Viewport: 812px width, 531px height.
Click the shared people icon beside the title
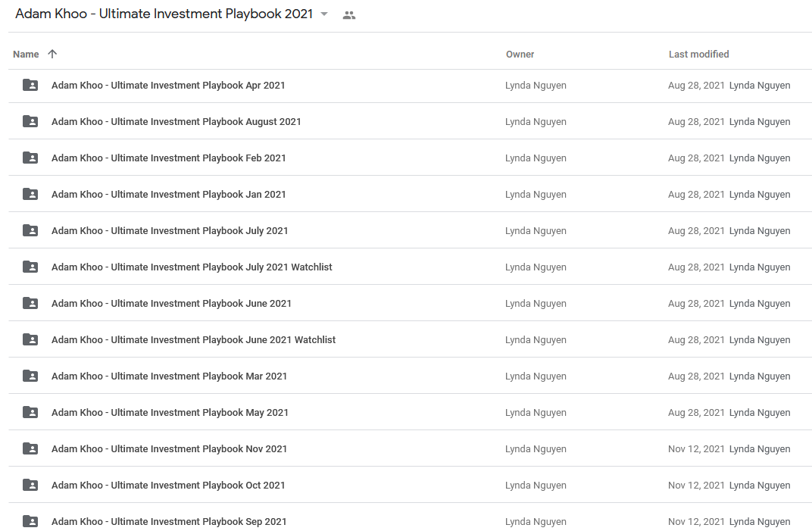click(349, 15)
